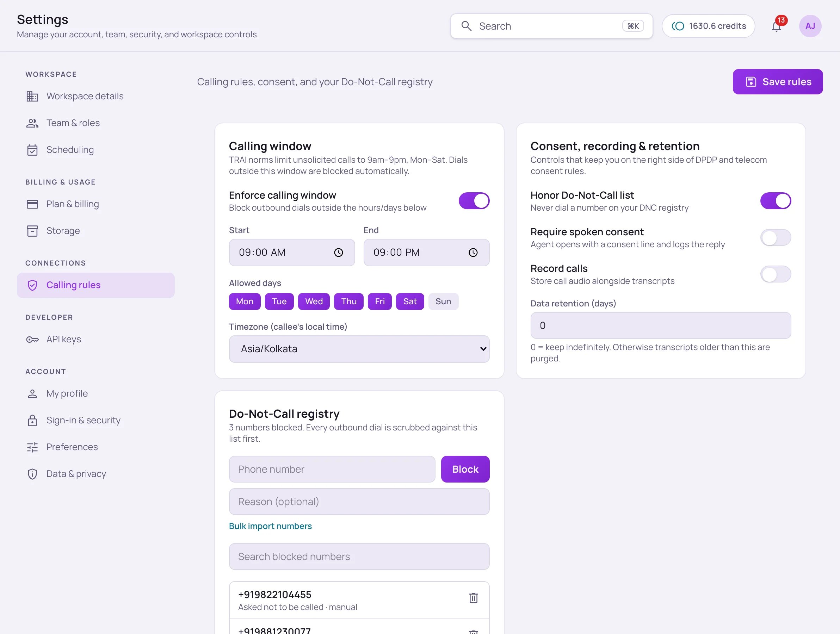Focus the Search blocked numbers field

[x=359, y=557]
